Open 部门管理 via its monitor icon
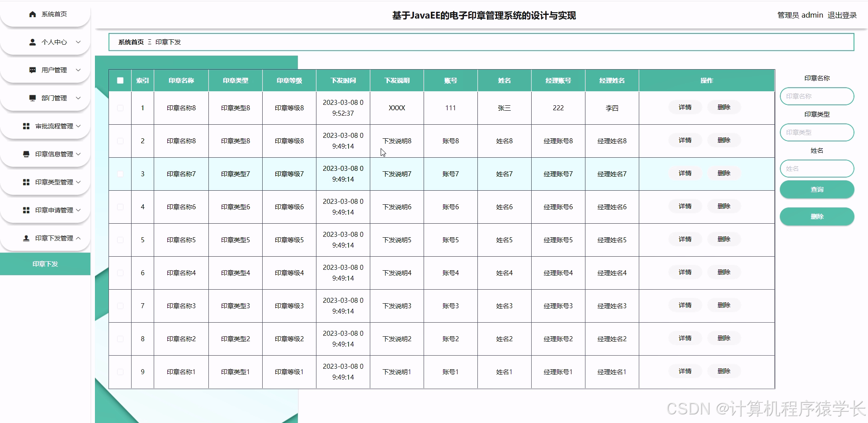The height and width of the screenshot is (423, 868). pyautogui.click(x=32, y=98)
